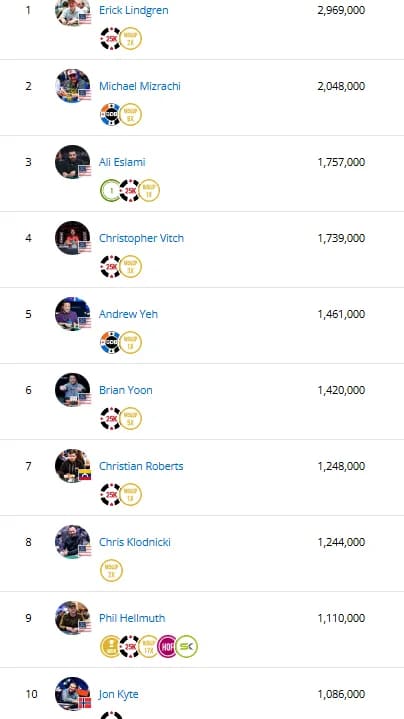
Task: Click Ali Eslami's avatar photo
Action: (72, 162)
